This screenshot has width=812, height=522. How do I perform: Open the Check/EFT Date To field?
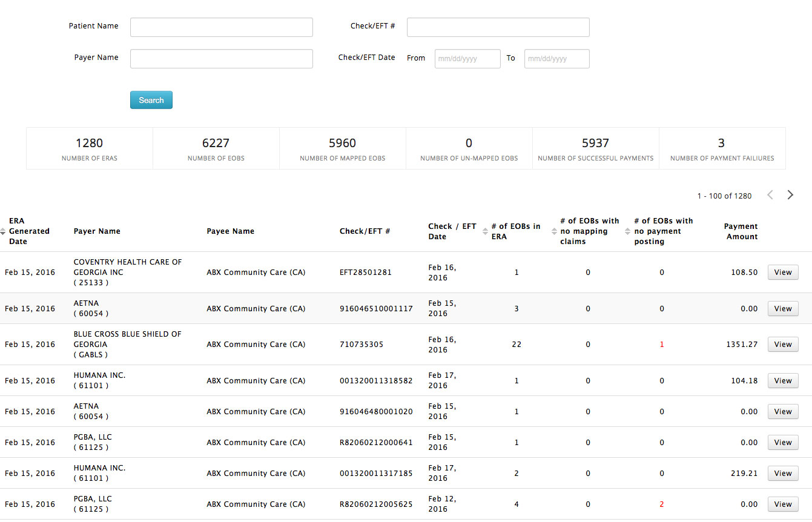coord(556,59)
